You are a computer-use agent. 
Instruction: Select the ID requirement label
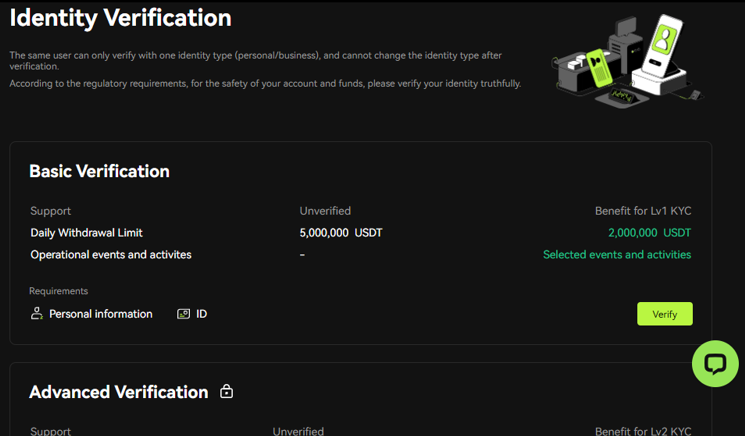[x=201, y=314]
